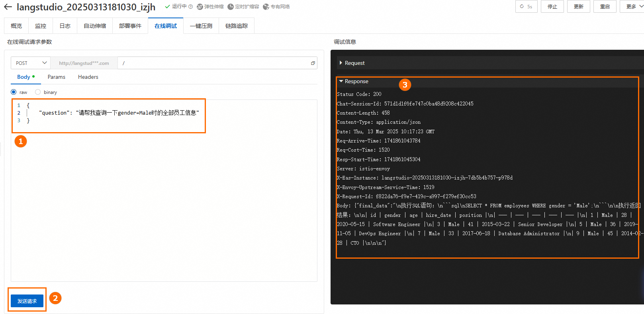This screenshot has width=644, height=314.
Task: Click the X-Request-Id line
Action: click(x=407, y=197)
